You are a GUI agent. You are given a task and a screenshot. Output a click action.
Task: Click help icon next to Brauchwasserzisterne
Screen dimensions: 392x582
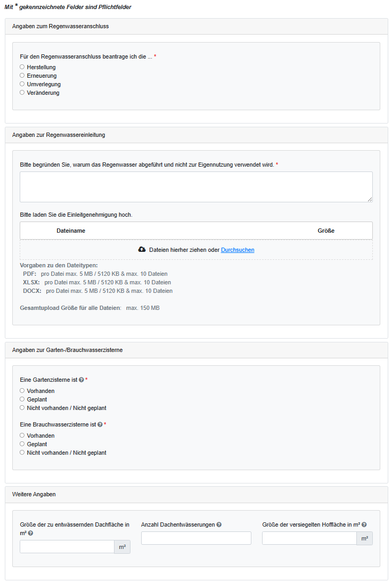coord(100,425)
